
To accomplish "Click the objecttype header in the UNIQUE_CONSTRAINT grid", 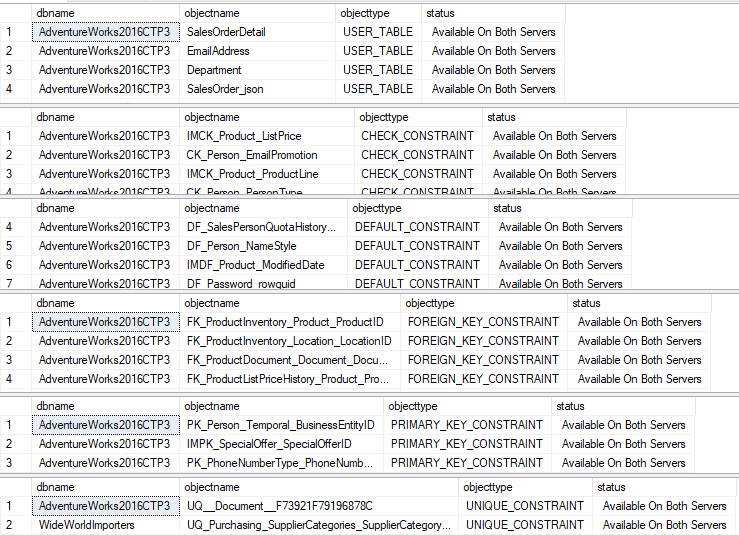I will [x=526, y=487].
